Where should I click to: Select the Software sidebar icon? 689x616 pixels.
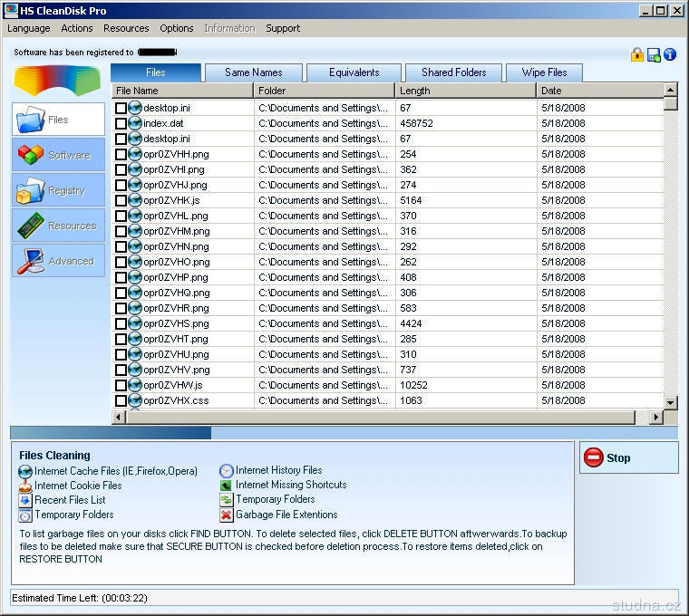click(31, 155)
